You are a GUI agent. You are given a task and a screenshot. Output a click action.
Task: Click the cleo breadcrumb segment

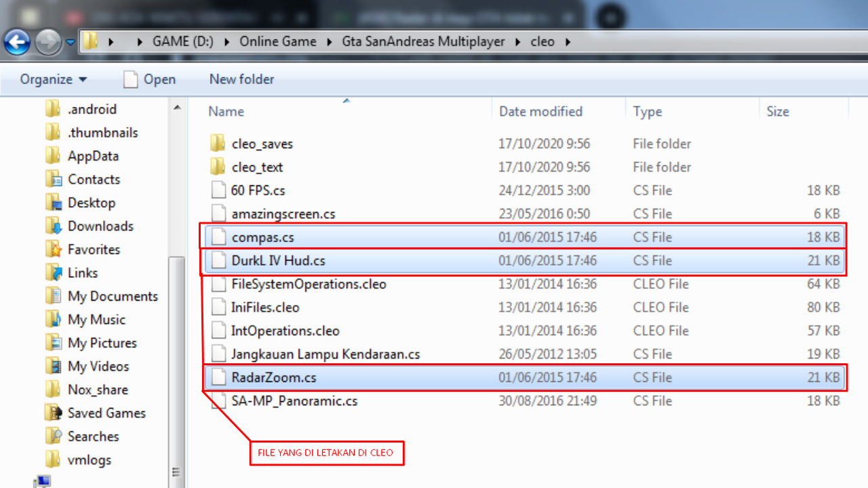pos(542,41)
